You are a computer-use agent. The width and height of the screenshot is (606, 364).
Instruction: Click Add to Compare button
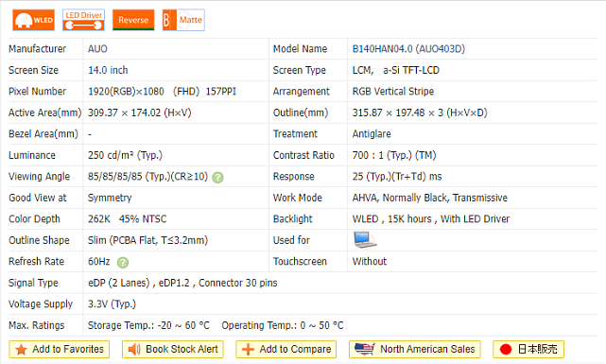pos(286,349)
